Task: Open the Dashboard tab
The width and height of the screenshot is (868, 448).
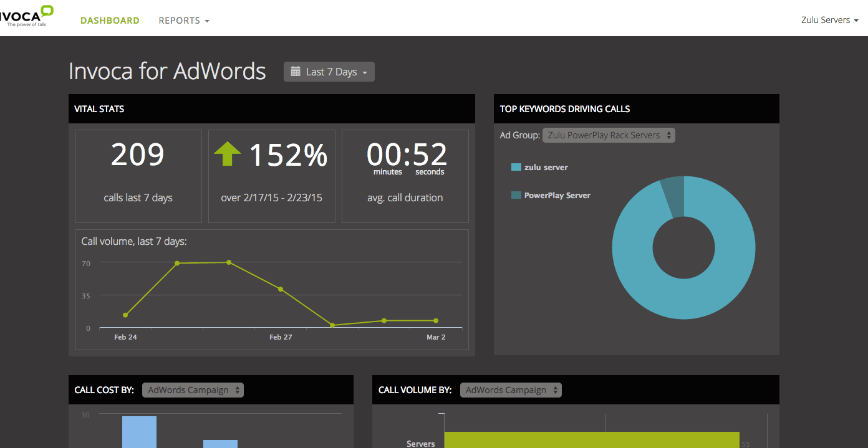Action: (x=110, y=21)
